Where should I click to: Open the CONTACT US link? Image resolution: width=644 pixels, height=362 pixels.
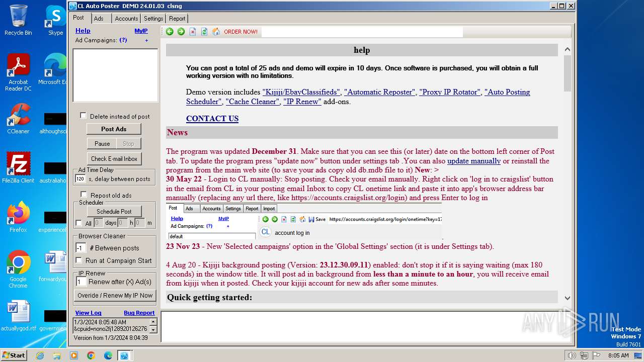[212, 119]
